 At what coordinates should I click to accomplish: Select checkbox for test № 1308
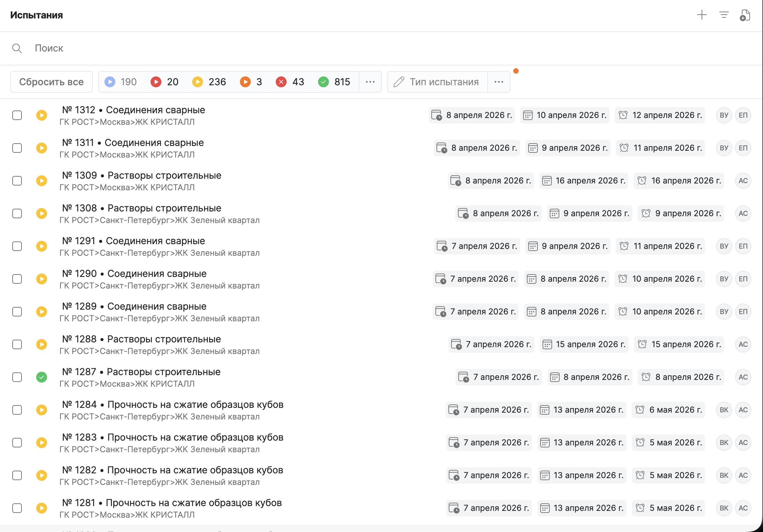point(17,213)
